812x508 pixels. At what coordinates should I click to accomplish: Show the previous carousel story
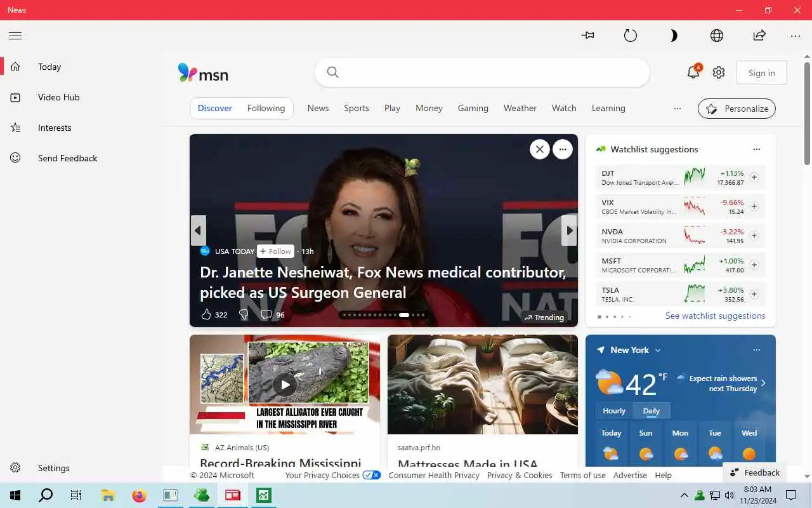click(x=198, y=231)
